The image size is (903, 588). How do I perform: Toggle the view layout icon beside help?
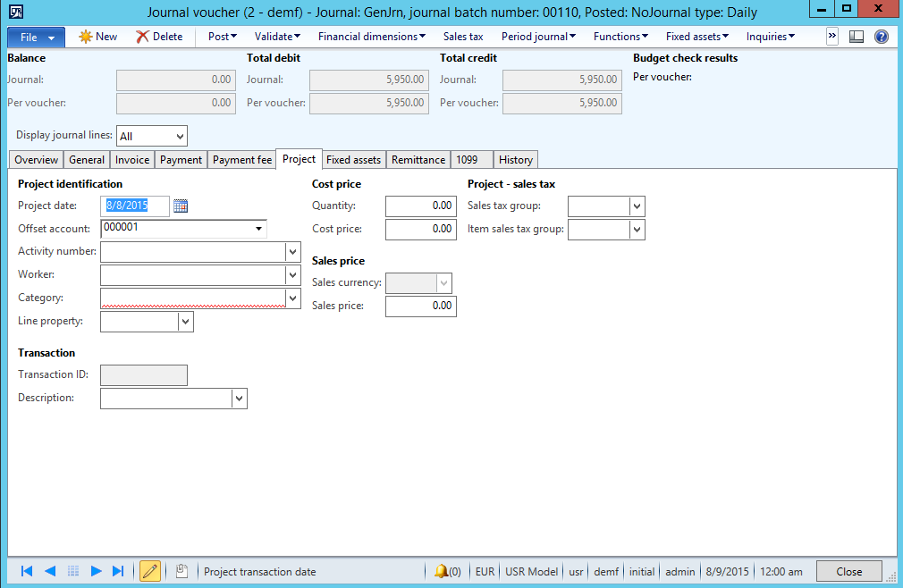tap(857, 37)
